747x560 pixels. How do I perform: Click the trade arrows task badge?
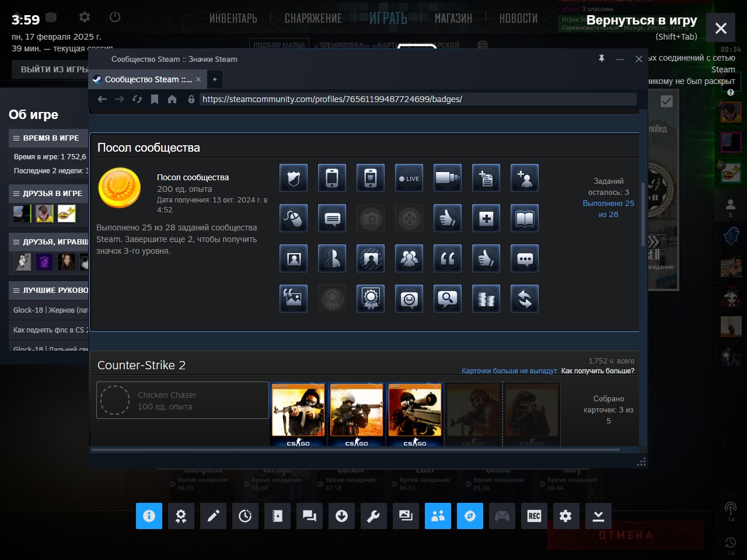click(x=525, y=299)
